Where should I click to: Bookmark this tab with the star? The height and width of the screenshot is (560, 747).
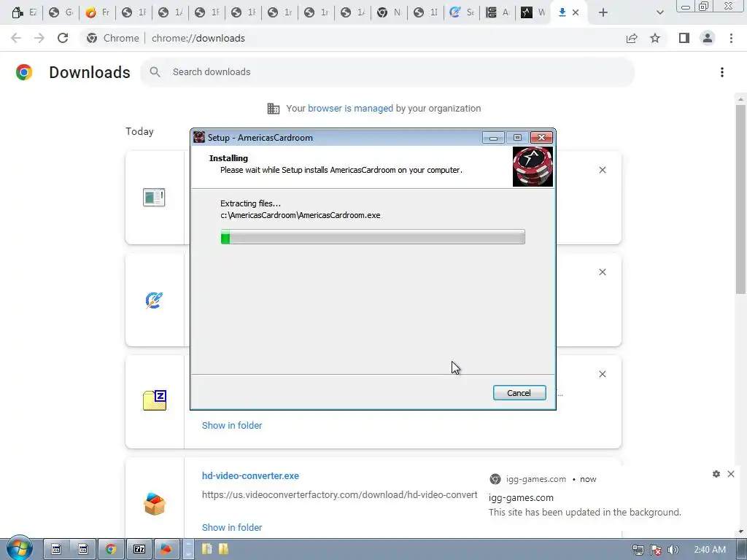[655, 38]
